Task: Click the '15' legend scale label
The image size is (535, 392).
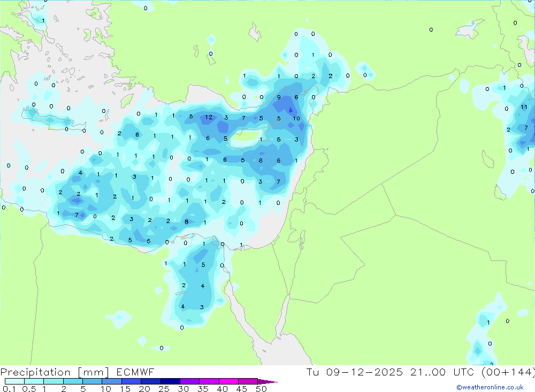Action: (125, 389)
